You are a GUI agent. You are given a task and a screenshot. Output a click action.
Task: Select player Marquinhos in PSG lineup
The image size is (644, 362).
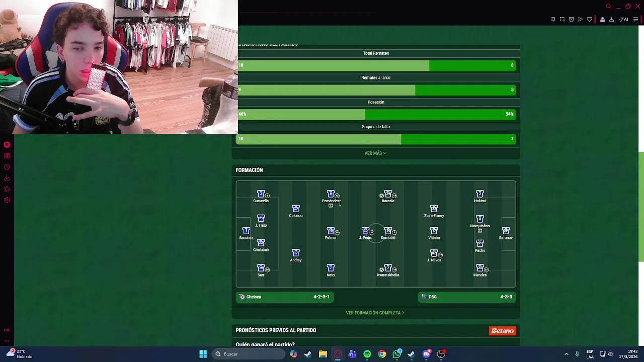point(480,222)
